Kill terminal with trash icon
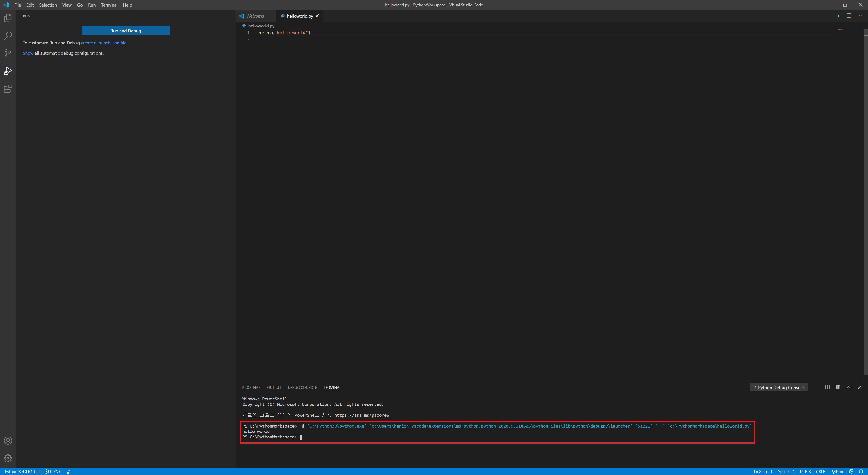Image resolution: width=868 pixels, height=475 pixels. click(x=838, y=387)
